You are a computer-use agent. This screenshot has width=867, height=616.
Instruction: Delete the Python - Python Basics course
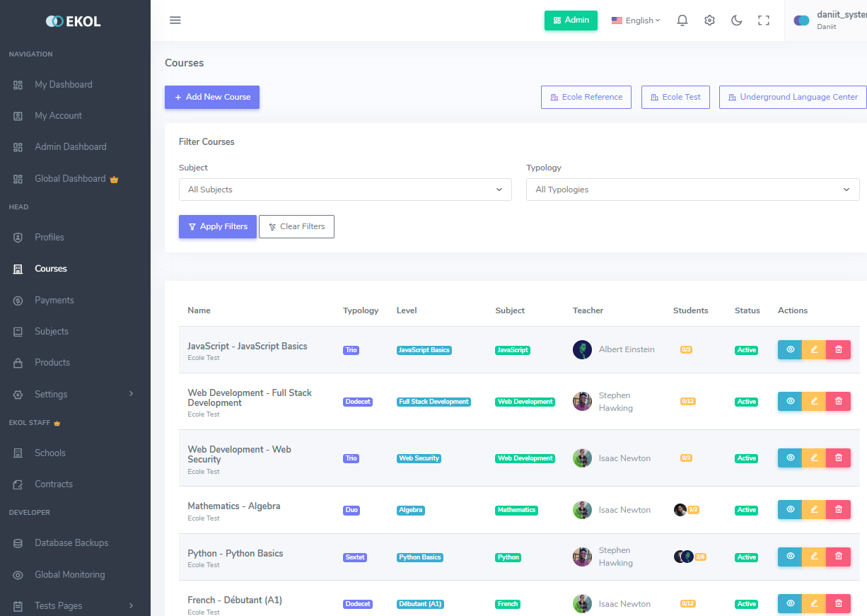pyautogui.click(x=838, y=557)
